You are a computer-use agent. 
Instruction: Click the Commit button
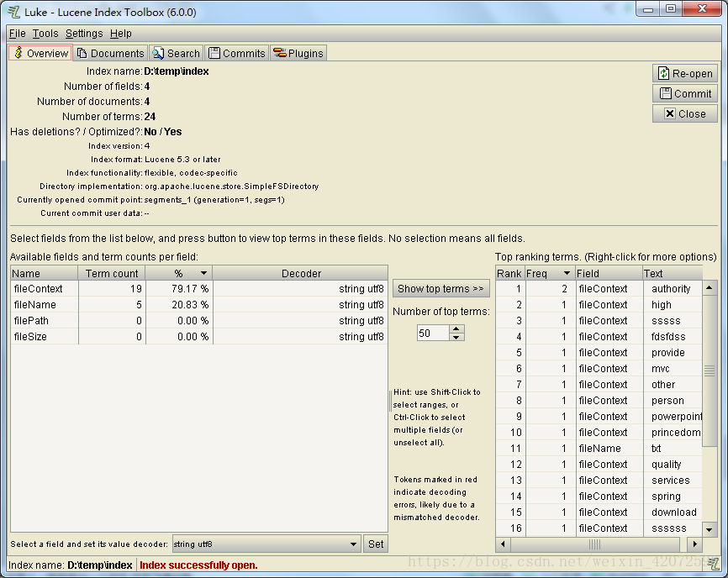pos(685,93)
